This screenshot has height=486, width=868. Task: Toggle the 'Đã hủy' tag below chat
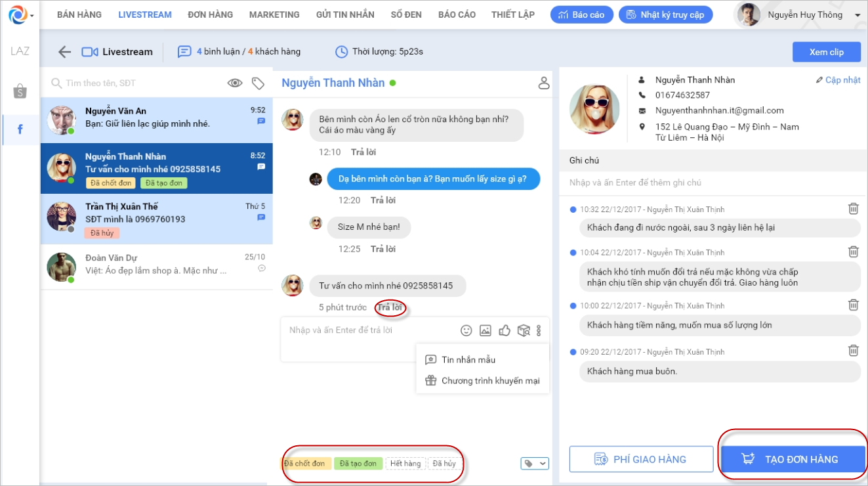point(444,464)
